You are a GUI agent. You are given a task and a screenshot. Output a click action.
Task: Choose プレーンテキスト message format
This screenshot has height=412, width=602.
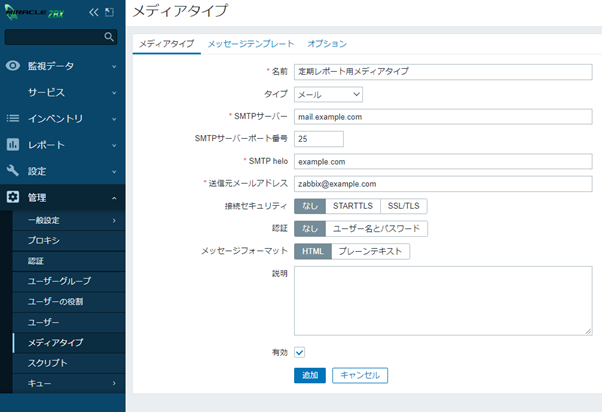[x=368, y=251]
